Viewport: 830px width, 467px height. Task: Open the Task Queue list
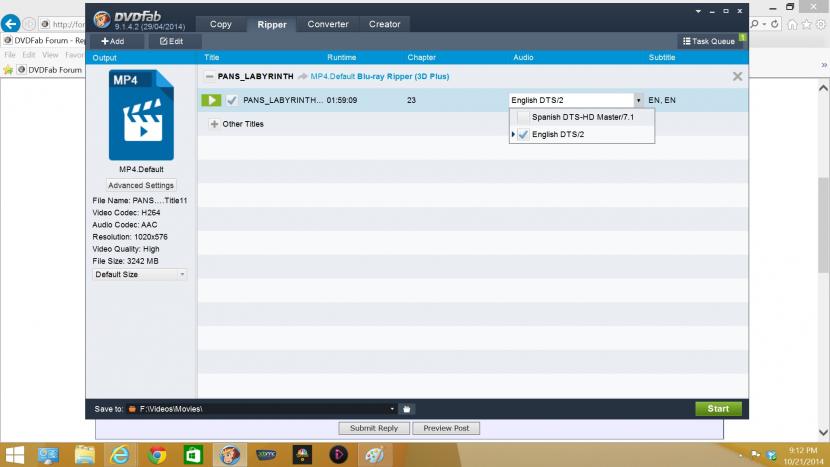(x=712, y=41)
